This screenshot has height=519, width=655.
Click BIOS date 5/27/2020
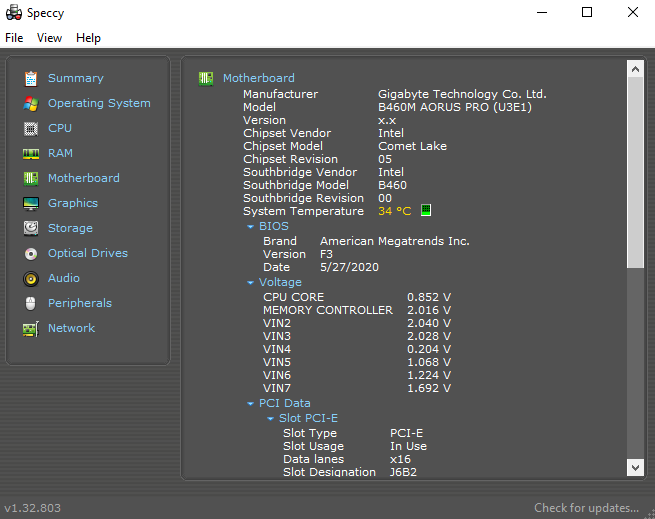tap(349, 267)
